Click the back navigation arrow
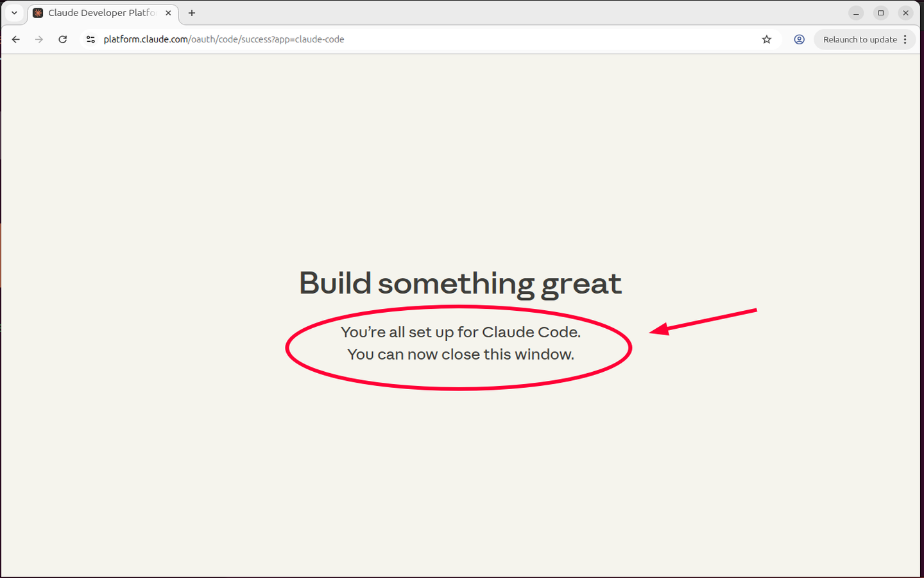The width and height of the screenshot is (924, 578). tap(16, 39)
